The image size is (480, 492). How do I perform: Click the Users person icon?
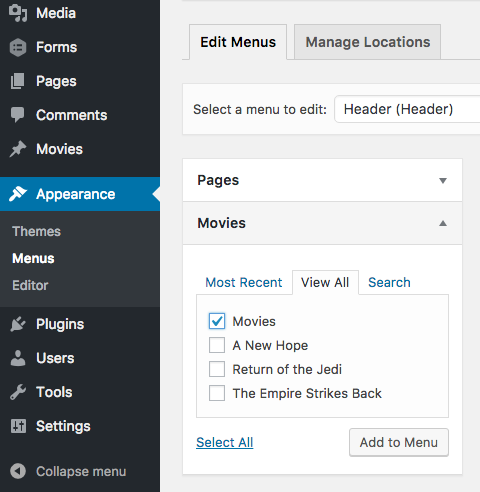[x=18, y=358]
